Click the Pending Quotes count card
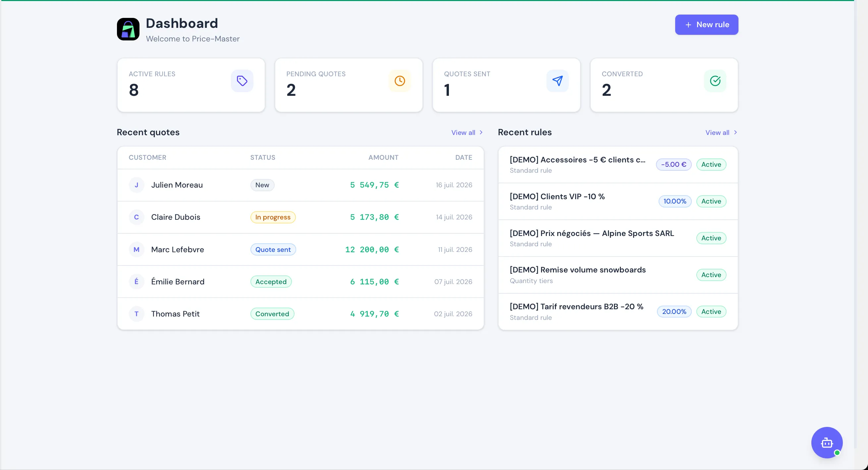 [349, 85]
